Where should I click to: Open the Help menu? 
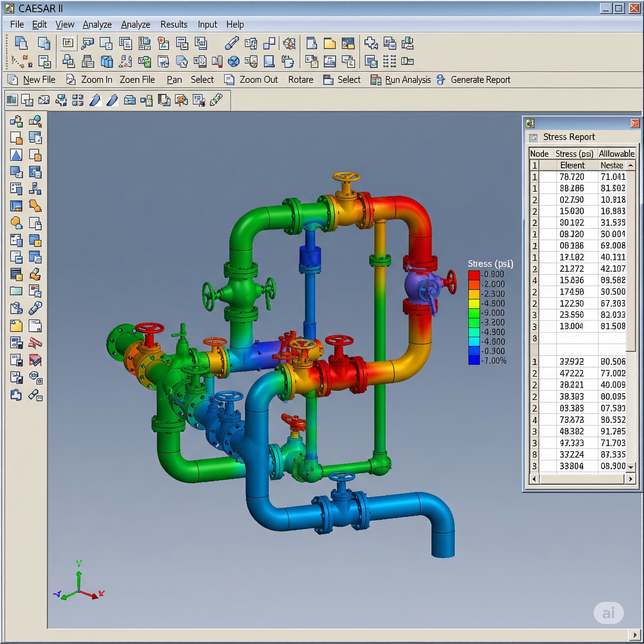pyautogui.click(x=235, y=25)
